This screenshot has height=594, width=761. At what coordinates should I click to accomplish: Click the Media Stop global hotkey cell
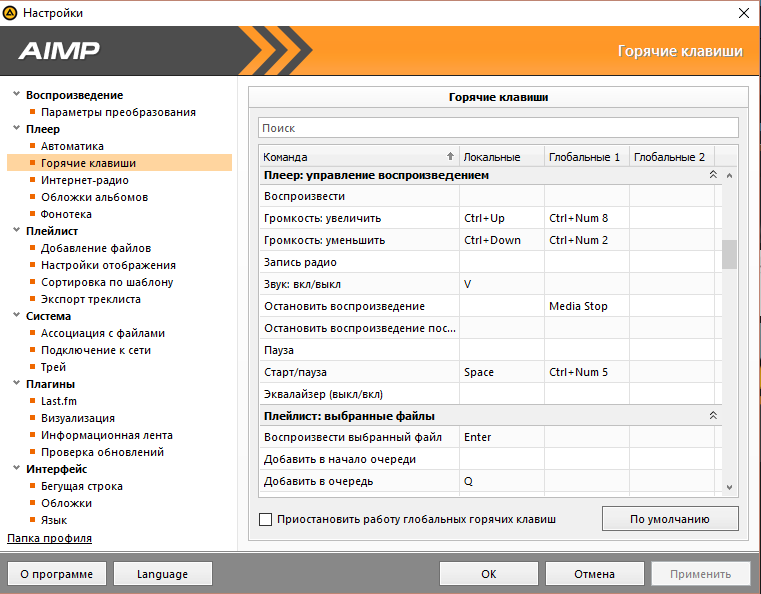[586, 306]
